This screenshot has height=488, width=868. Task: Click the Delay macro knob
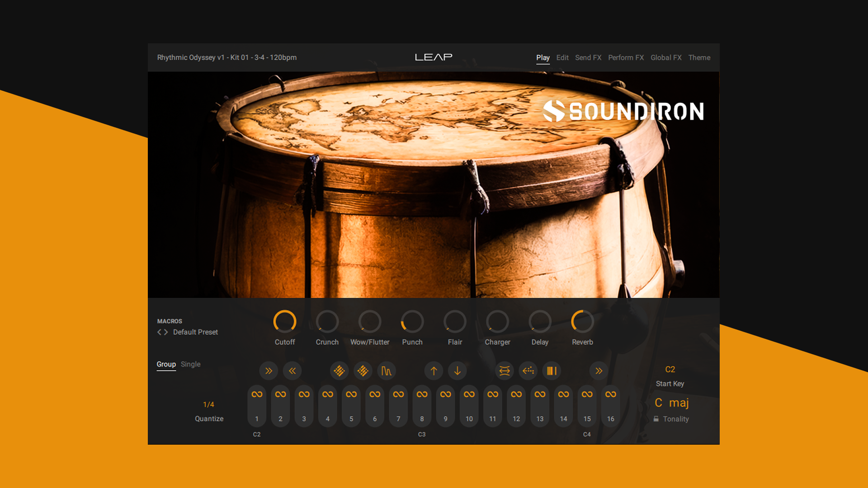540,322
